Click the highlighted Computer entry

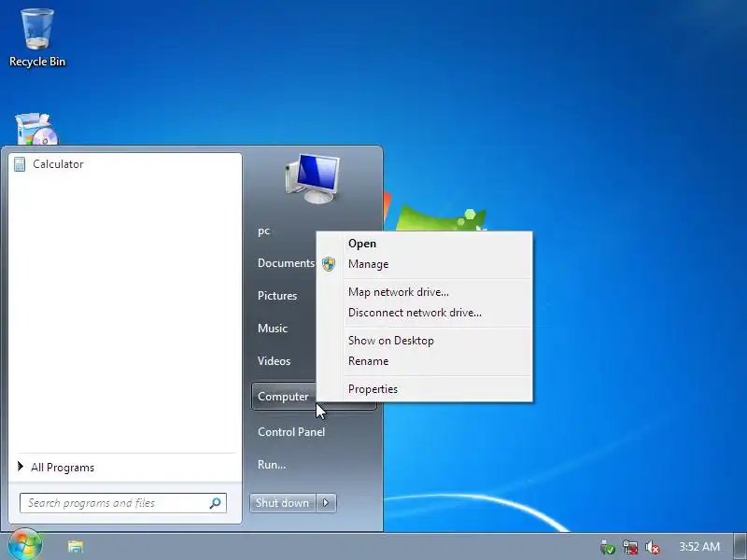coord(283,396)
